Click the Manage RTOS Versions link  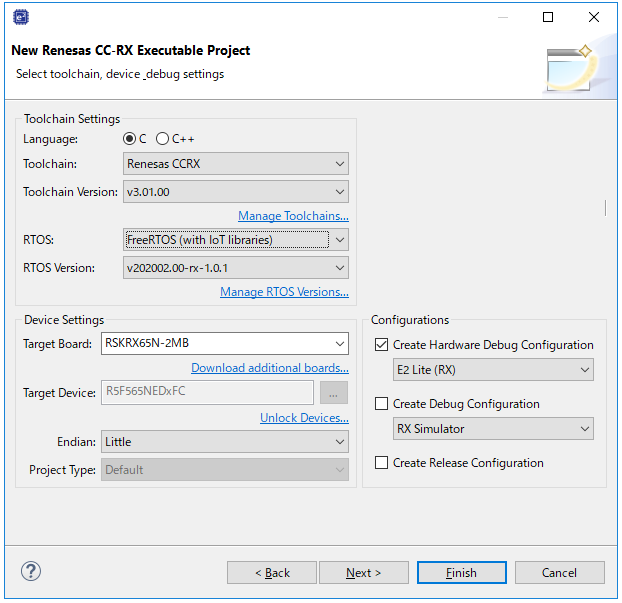coord(284,292)
